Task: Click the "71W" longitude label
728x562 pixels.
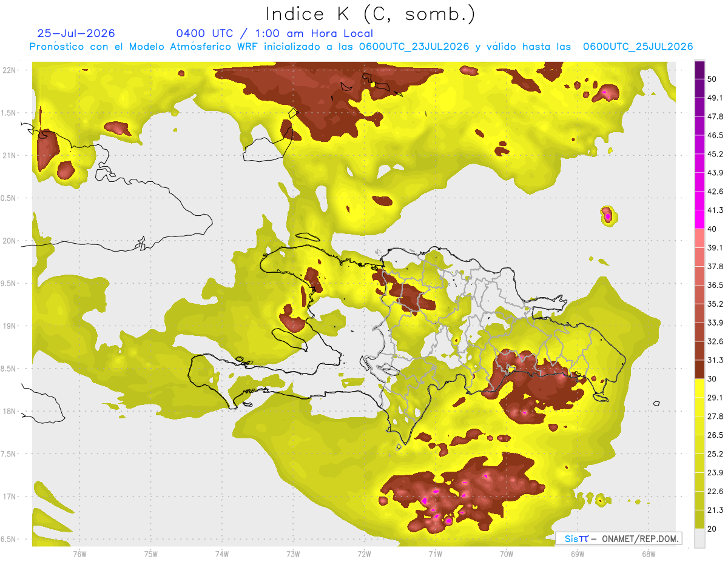Action: click(435, 554)
